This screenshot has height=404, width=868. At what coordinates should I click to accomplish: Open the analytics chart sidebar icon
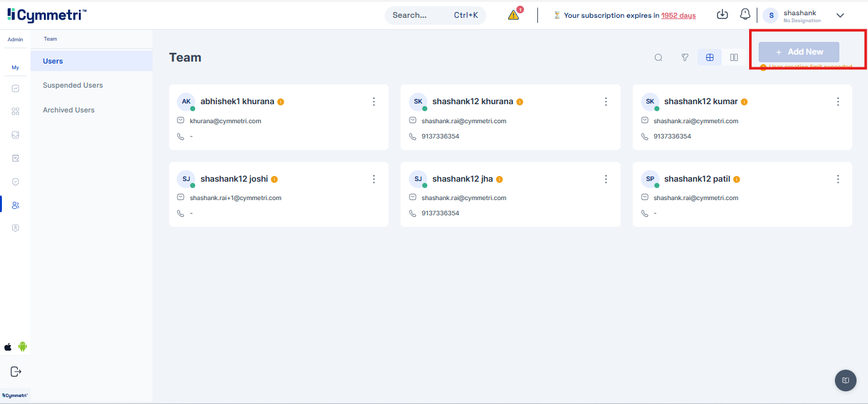(15, 88)
